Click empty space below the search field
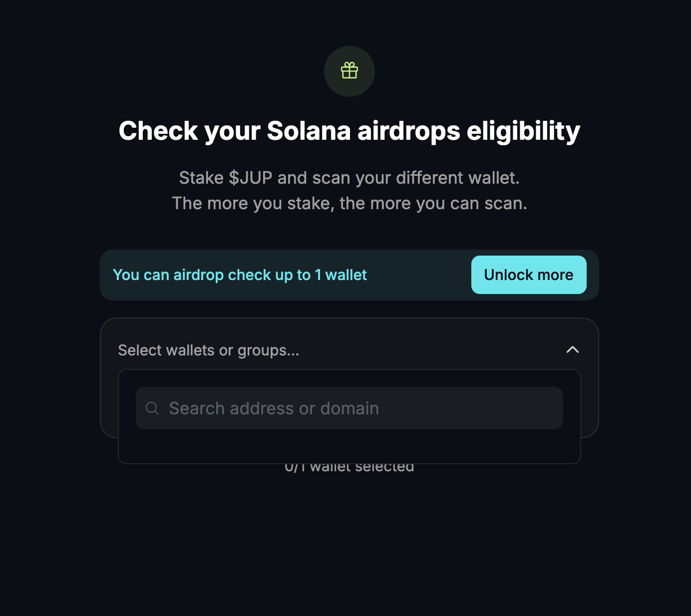Viewport: 691px width, 616px height. [349, 446]
